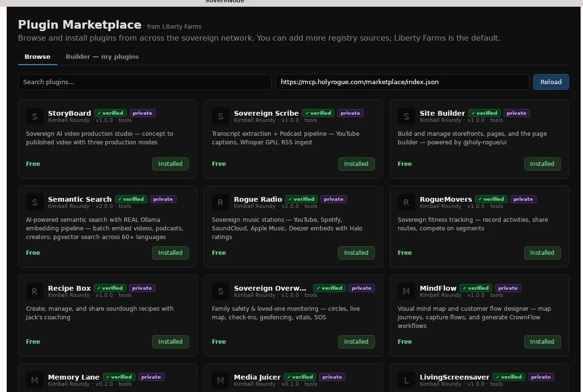Image resolution: width=583 pixels, height=392 pixels.
Task: Click the private badge on Memory Lane
Action: (151, 377)
